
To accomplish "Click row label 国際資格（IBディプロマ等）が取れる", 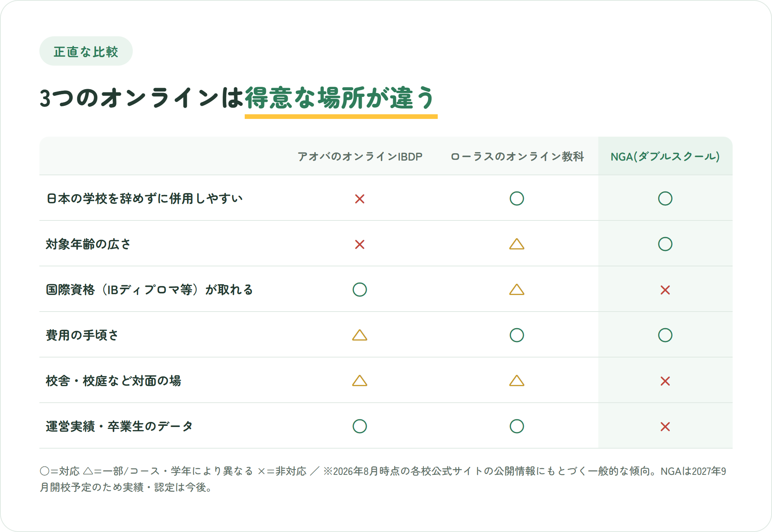I will (149, 290).
